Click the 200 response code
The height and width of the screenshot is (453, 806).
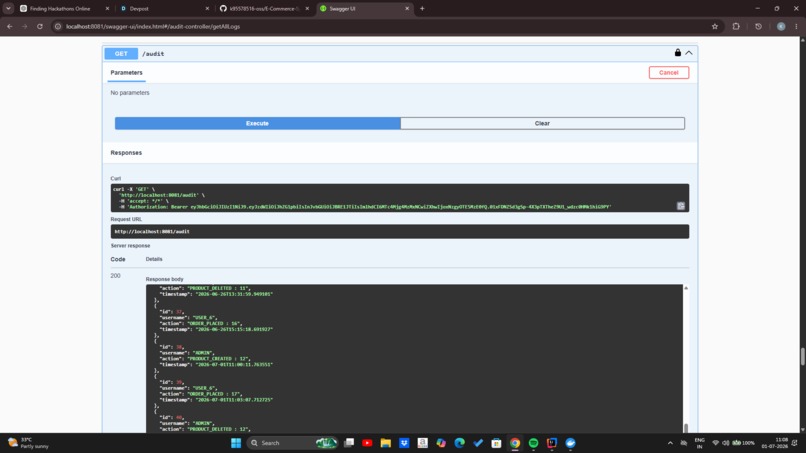116,276
